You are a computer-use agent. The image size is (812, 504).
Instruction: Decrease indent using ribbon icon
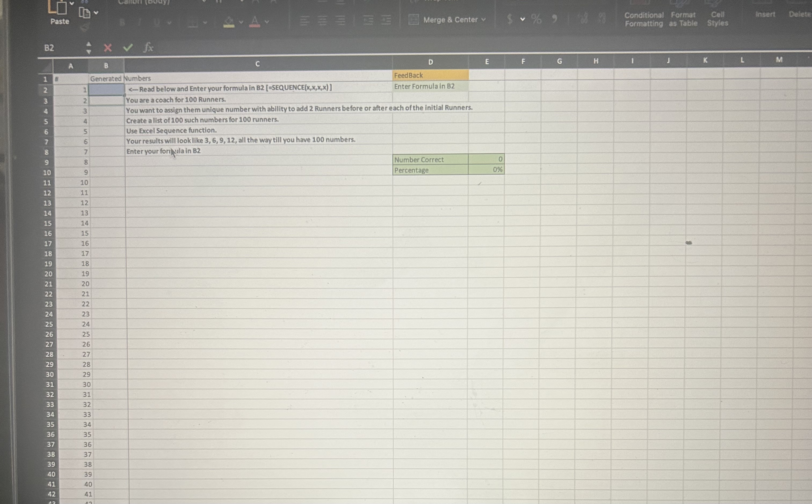point(368,20)
